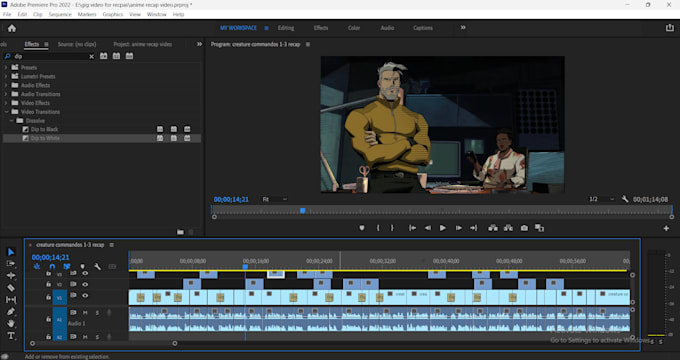Select the Dip to Black transition
680x360 pixels.
coord(44,129)
